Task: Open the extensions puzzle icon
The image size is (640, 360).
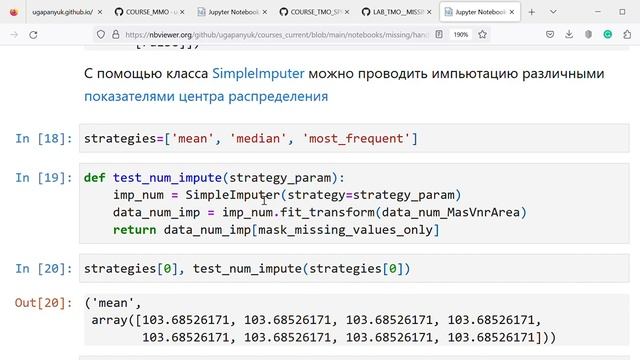Action: [x=627, y=35]
